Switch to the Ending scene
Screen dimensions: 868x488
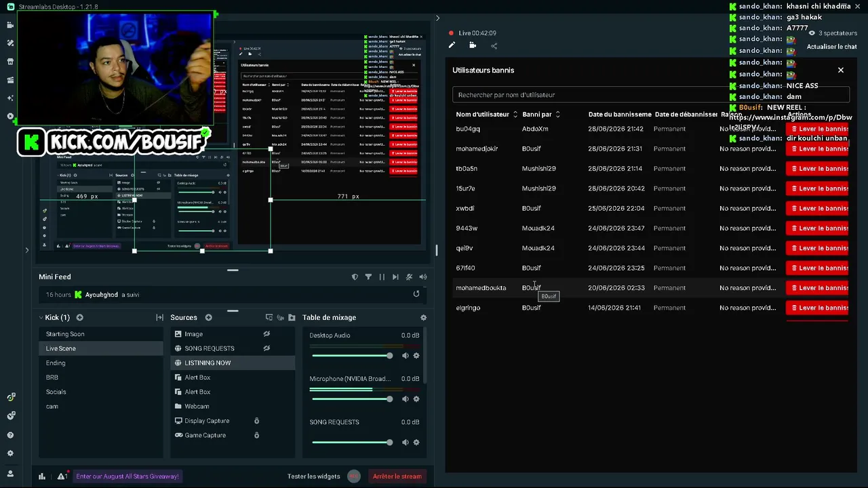[x=101, y=363]
